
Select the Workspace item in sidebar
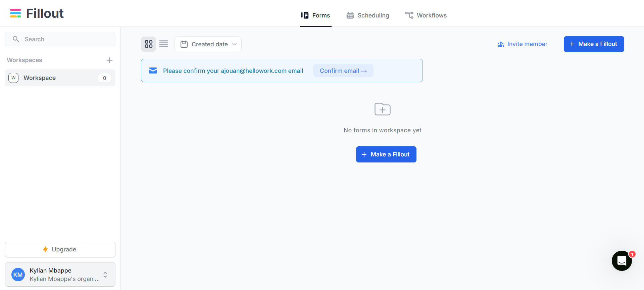click(60, 78)
